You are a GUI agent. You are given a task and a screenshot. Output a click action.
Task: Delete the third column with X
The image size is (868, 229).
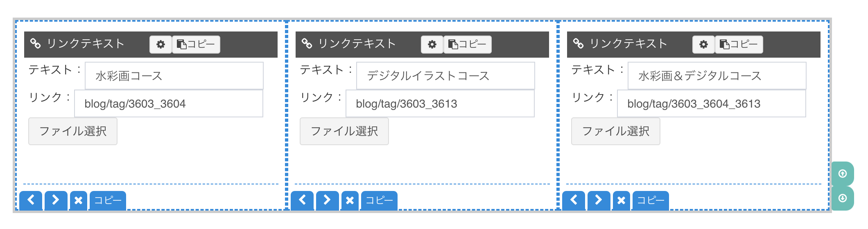click(622, 200)
